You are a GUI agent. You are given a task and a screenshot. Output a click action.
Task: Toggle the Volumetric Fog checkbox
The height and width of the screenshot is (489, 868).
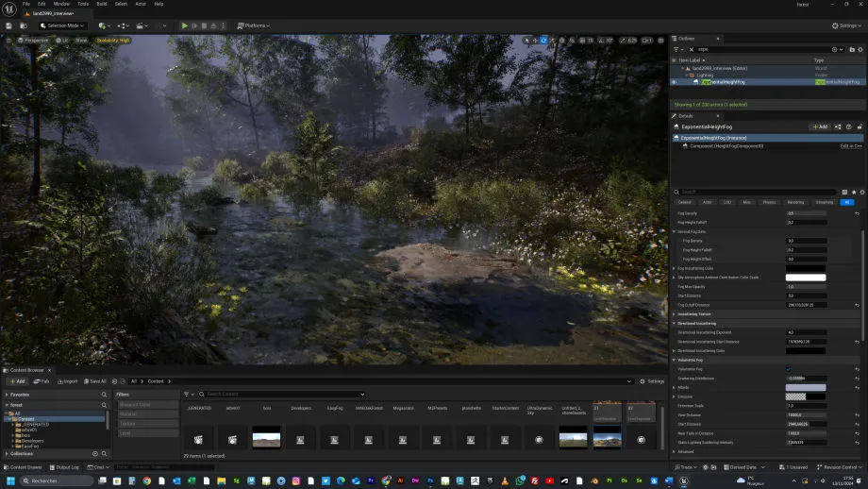pos(789,369)
